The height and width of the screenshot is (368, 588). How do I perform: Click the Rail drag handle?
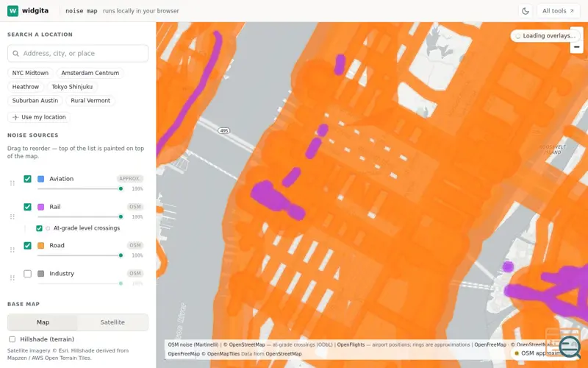point(12,216)
